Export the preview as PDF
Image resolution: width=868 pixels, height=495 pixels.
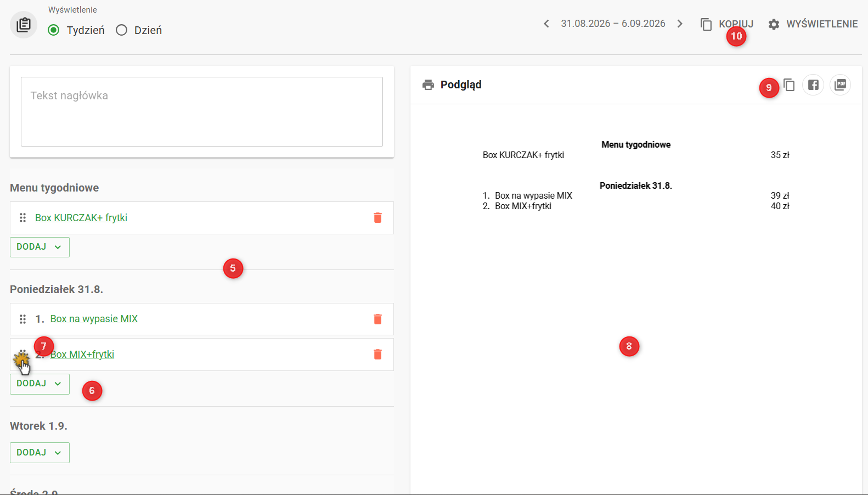(840, 85)
